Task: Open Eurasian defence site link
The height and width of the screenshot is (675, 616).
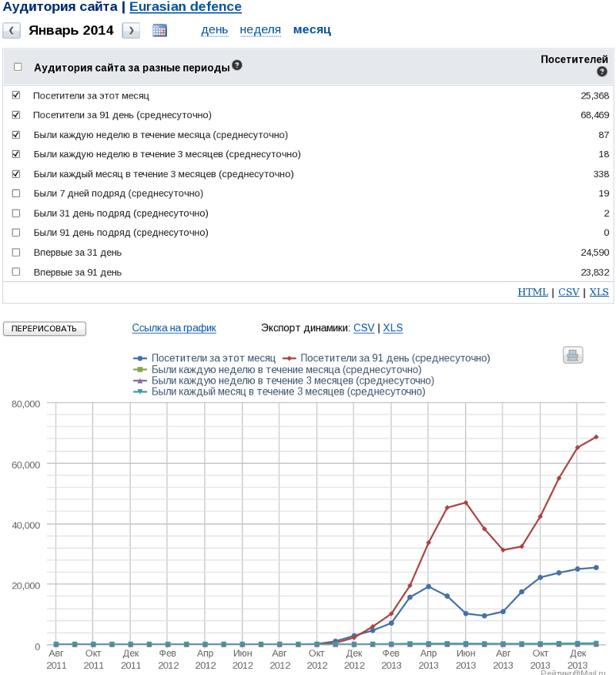Action: [x=186, y=7]
